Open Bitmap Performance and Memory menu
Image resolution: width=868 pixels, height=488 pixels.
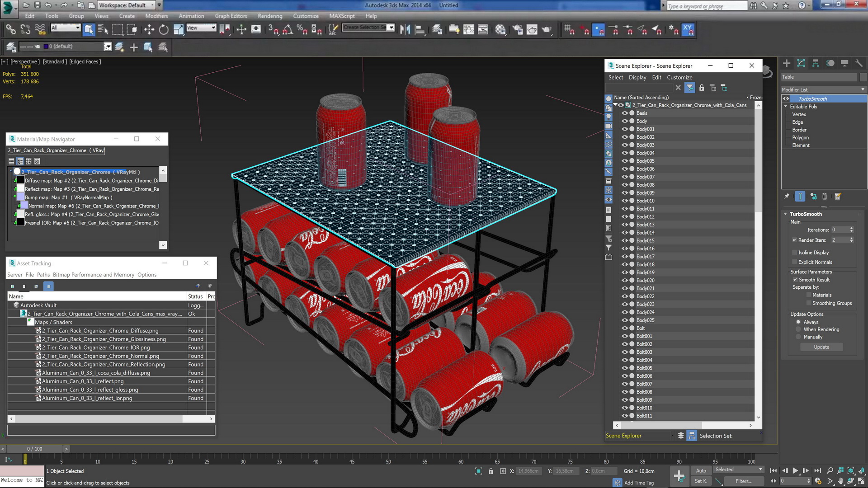pyautogui.click(x=94, y=275)
